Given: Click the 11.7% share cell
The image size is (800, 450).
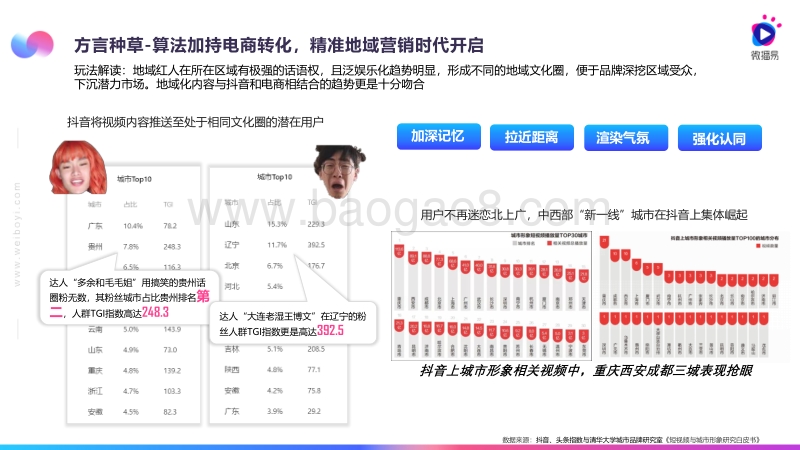Looking at the screenshot, I should (x=277, y=245).
